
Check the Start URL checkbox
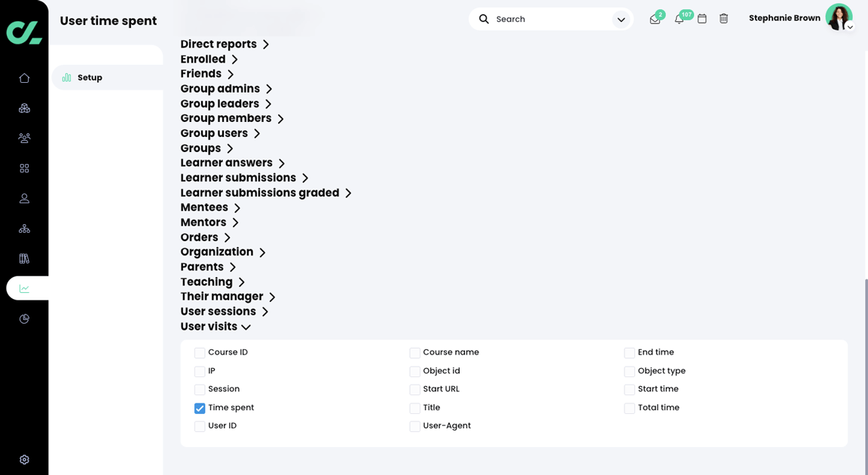tap(414, 389)
